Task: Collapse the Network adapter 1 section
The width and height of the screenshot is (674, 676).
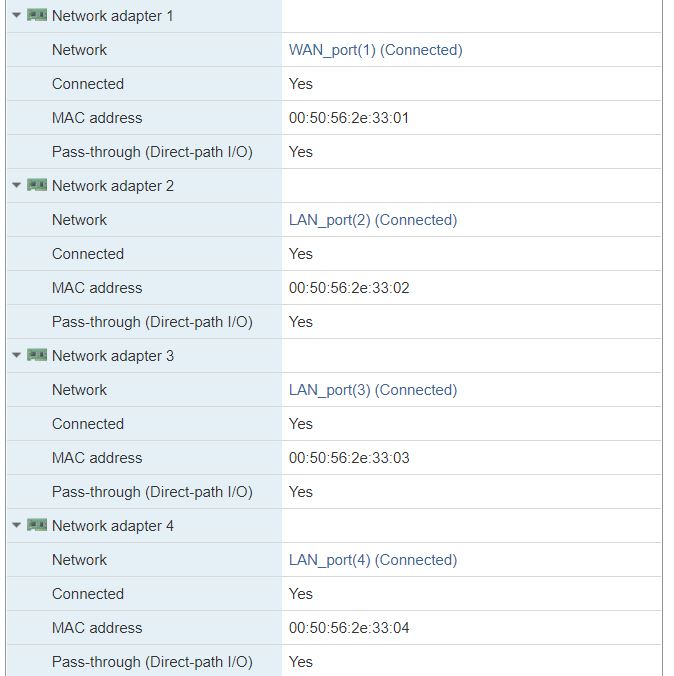Action: pos(17,16)
